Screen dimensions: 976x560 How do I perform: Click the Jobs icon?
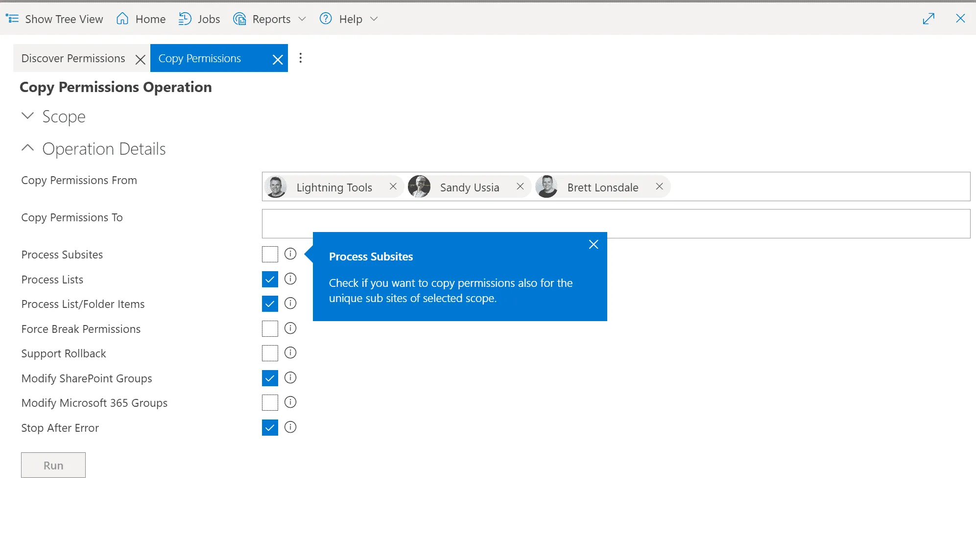[185, 19]
